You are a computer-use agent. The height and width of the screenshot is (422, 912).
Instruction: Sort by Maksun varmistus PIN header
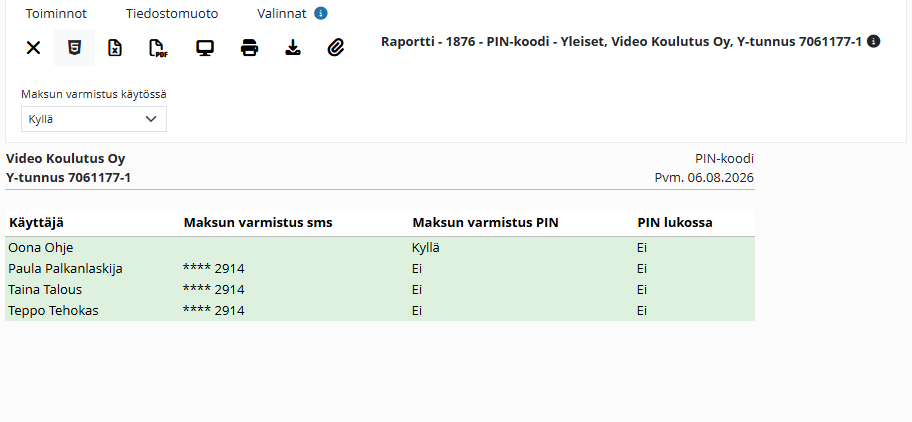[x=485, y=223]
